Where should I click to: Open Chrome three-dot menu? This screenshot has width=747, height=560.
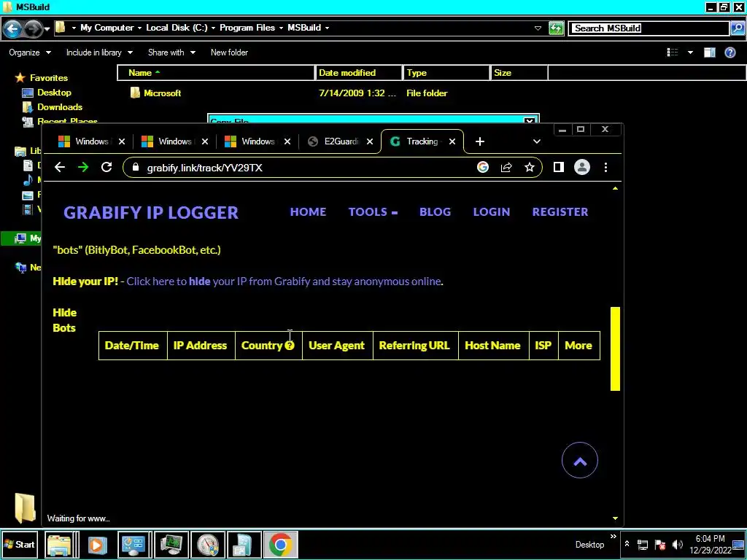click(605, 167)
